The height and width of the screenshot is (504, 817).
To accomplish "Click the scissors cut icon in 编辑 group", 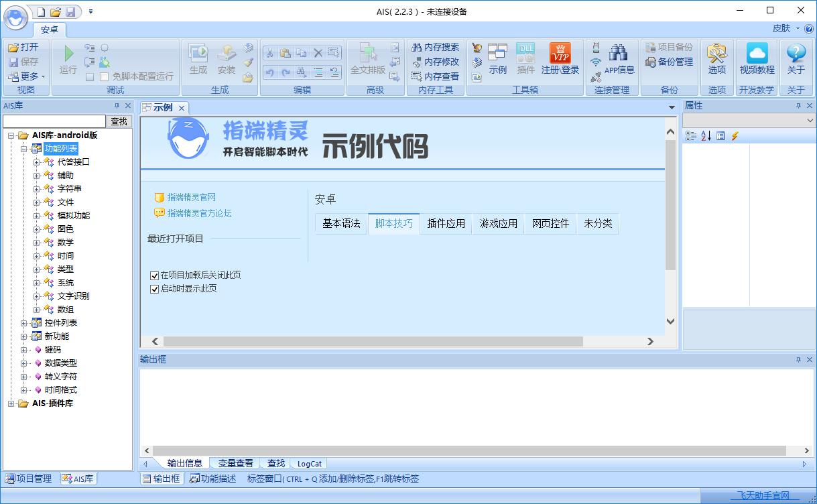I will (269, 53).
